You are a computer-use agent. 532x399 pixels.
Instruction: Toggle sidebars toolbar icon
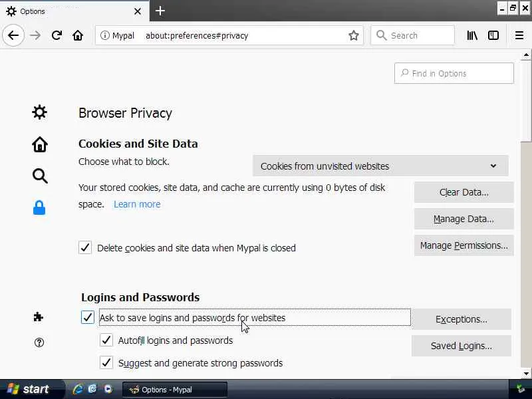coord(493,35)
